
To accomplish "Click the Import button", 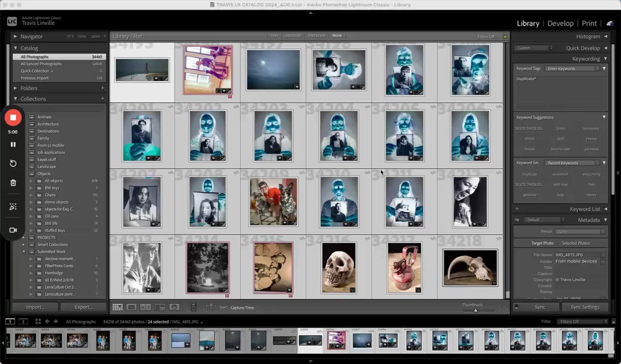I will [x=35, y=307].
